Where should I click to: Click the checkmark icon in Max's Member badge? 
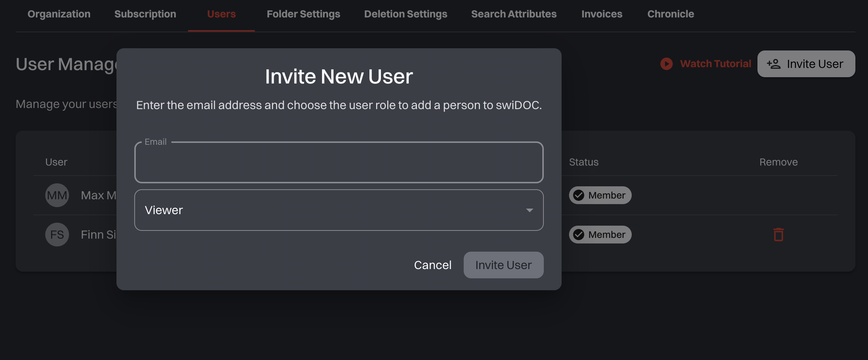point(579,195)
